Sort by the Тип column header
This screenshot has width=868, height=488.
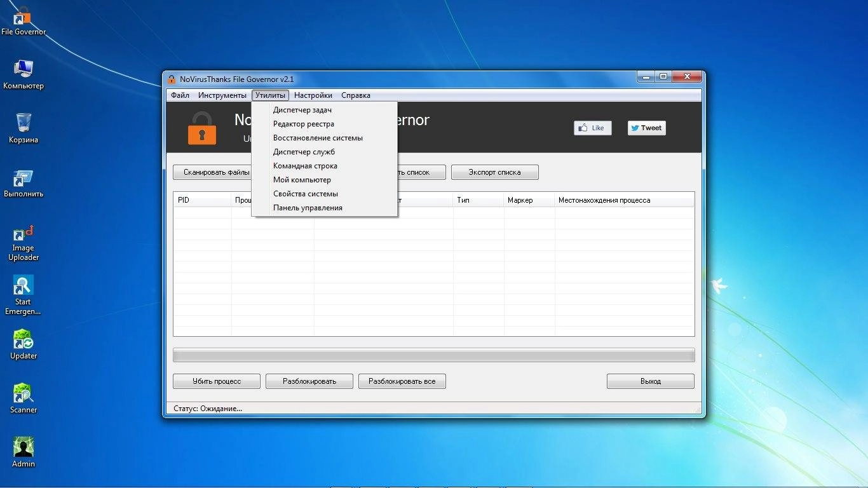[478, 200]
